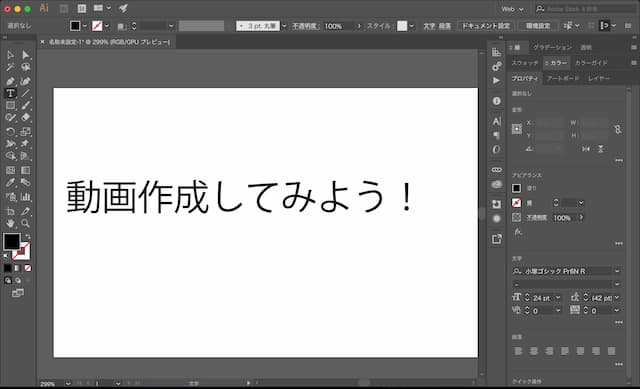Image resolution: width=640 pixels, height=389 pixels.
Task: Open the Web workspace switcher dropdown
Action: point(512,9)
